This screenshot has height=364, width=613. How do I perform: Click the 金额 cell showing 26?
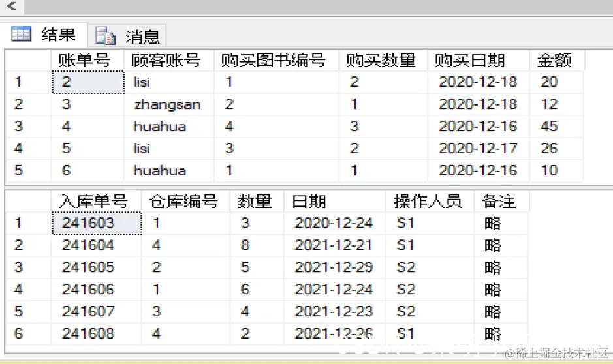[x=557, y=149]
